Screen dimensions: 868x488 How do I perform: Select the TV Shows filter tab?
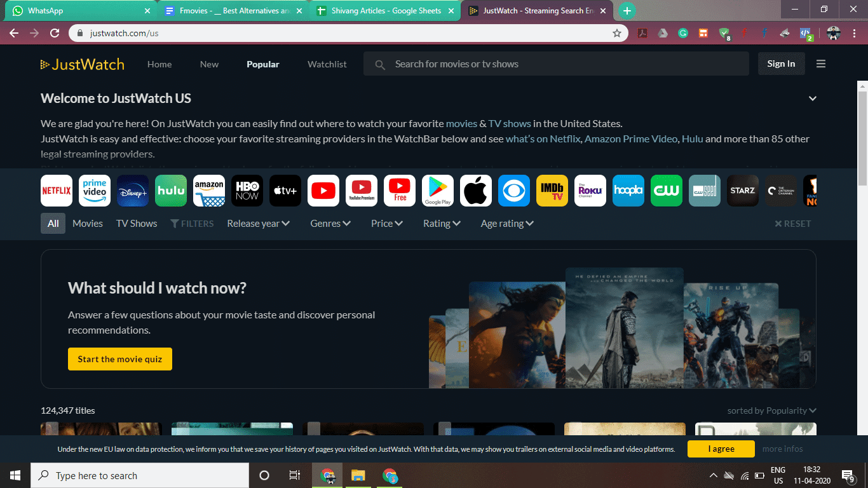coord(137,224)
